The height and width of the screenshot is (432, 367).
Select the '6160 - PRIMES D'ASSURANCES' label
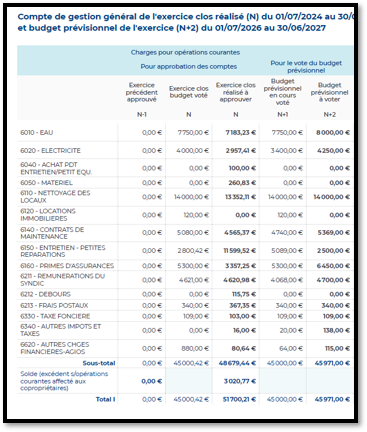coord(67,266)
